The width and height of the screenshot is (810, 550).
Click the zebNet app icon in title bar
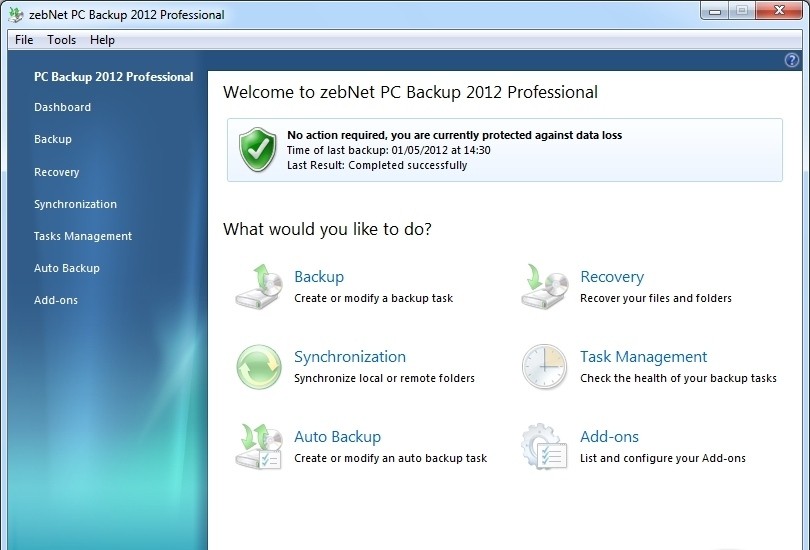[x=15, y=14]
